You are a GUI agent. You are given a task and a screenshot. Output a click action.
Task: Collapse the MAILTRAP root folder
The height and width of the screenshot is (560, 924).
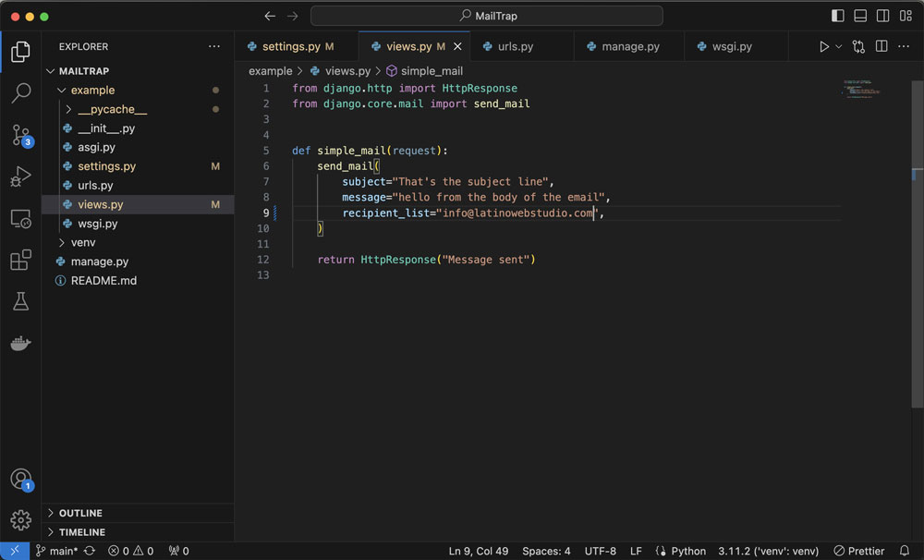coord(138,71)
